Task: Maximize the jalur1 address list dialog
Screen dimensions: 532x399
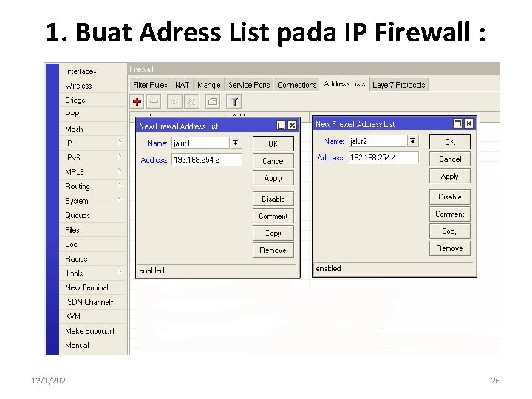Action: [x=281, y=126]
